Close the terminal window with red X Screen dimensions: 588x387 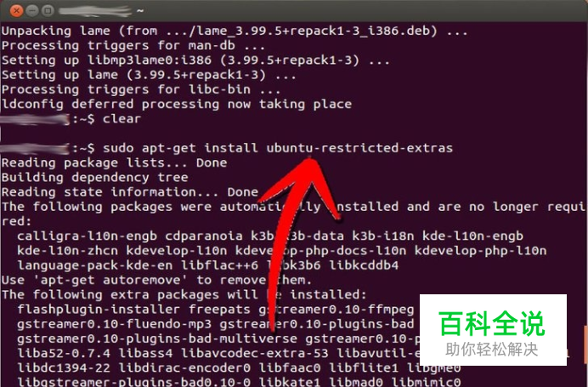[x=16, y=10]
